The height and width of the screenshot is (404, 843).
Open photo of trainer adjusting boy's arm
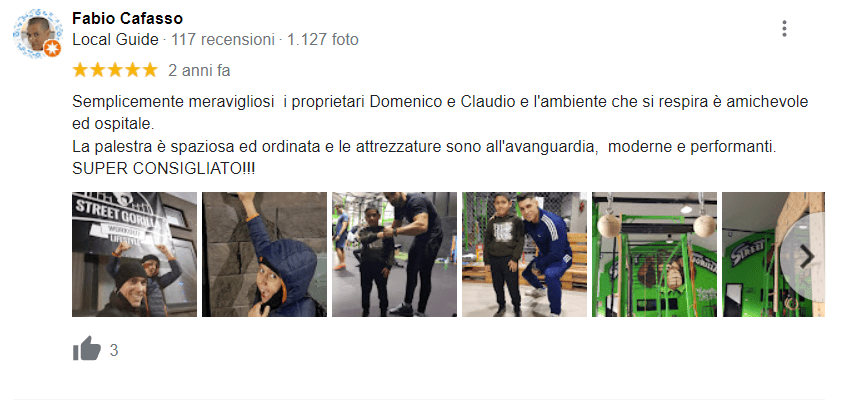pyautogui.click(x=395, y=254)
